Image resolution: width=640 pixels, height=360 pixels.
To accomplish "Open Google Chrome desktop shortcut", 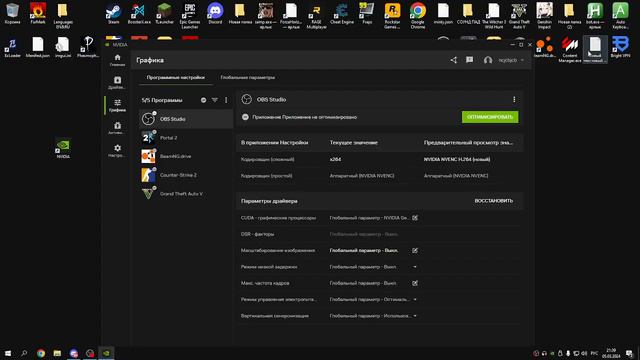I will click(418, 16).
